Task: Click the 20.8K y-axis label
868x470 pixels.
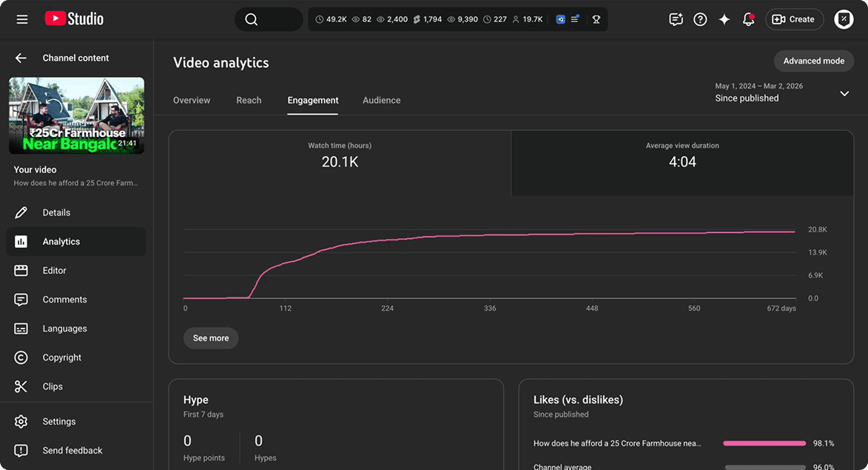Action: 818,229
